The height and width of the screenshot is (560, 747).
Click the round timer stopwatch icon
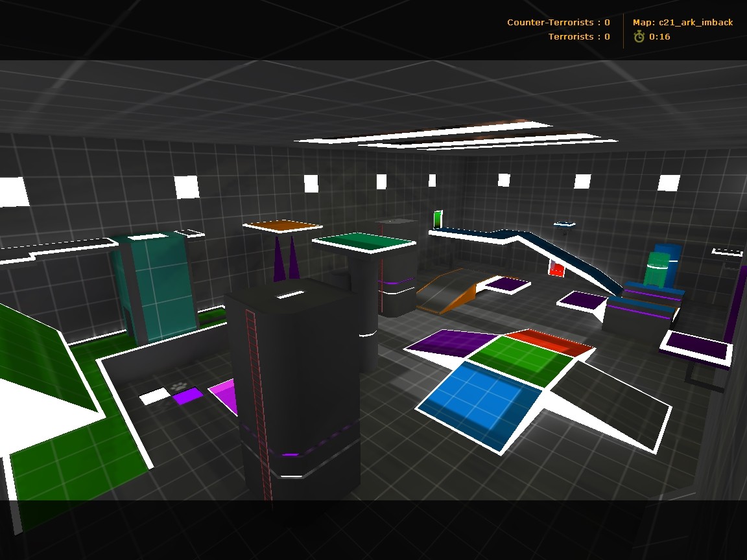click(639, 36)
